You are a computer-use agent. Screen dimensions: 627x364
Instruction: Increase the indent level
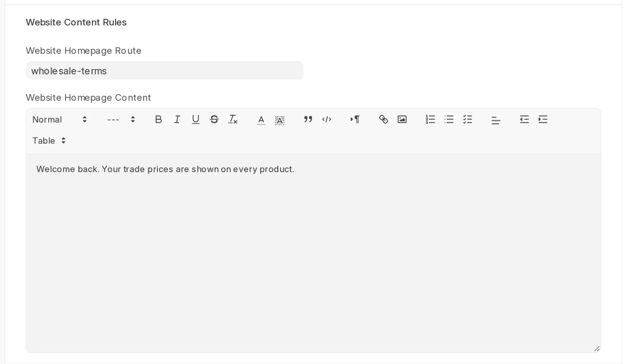click(x=543, y=120)
